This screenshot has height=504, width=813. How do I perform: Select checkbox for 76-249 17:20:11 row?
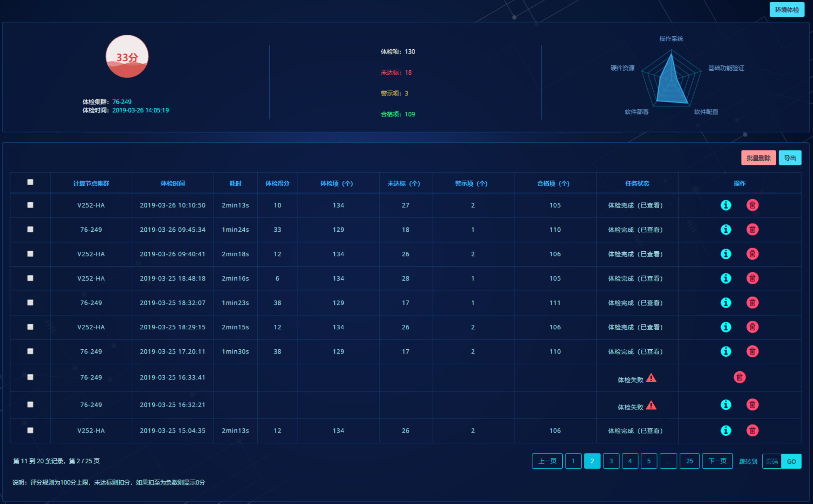(30, 351)
